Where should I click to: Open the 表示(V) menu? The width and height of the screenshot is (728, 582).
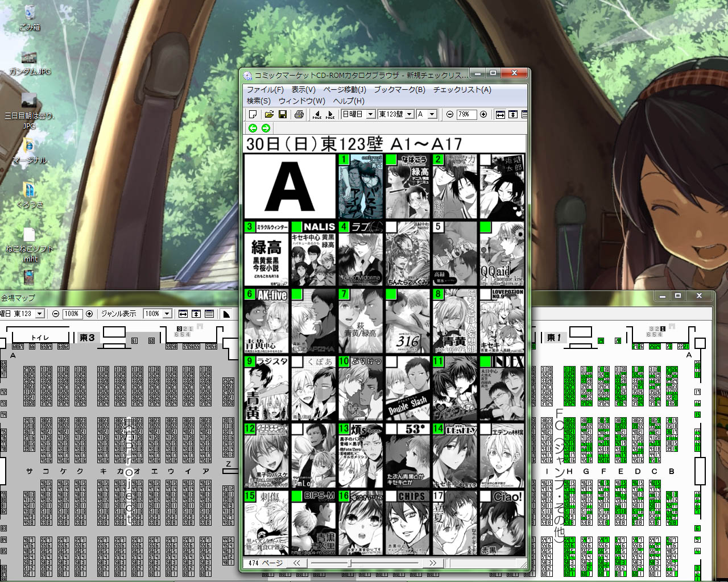point(304,90)
